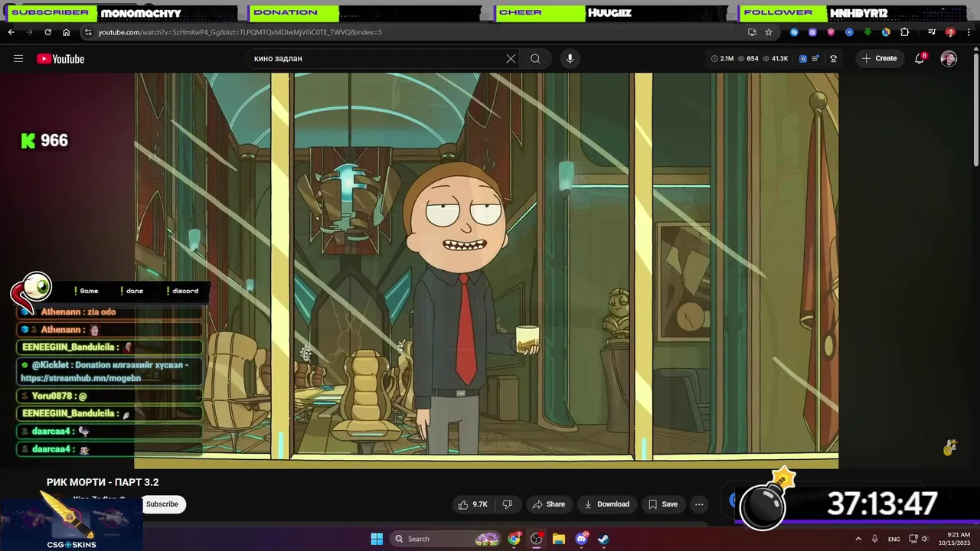Go back with the browser back arrow
The image size is (980, 551).
tap(11, 32)
